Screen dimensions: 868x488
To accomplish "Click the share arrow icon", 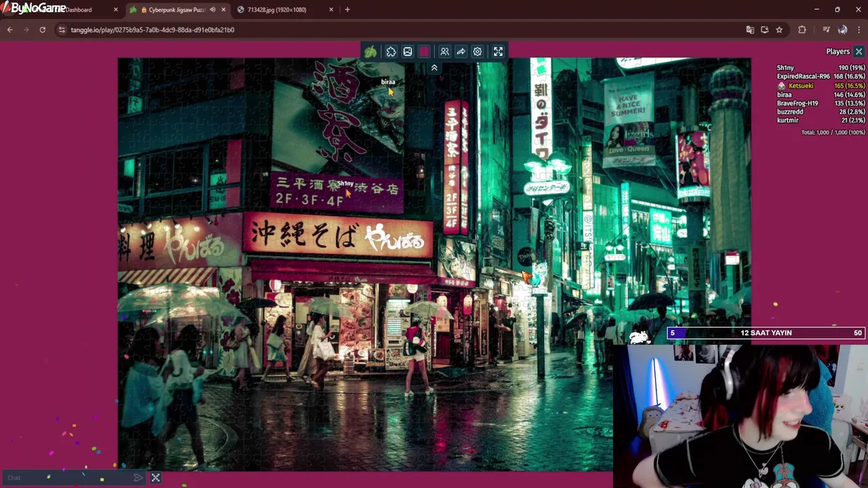I will click(x=461, y=52).
